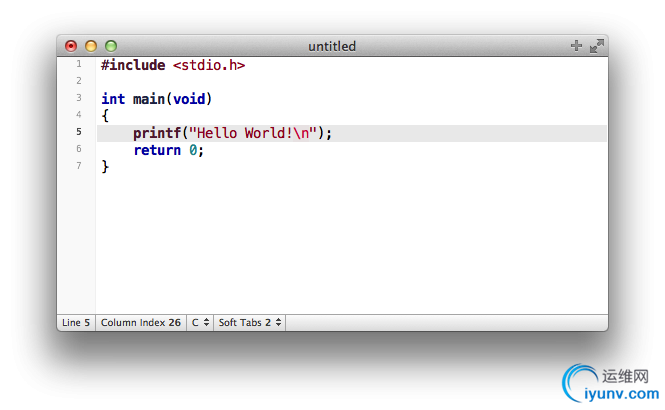Zoom the window using the green button
665x410 pixels.
point(111,46)
